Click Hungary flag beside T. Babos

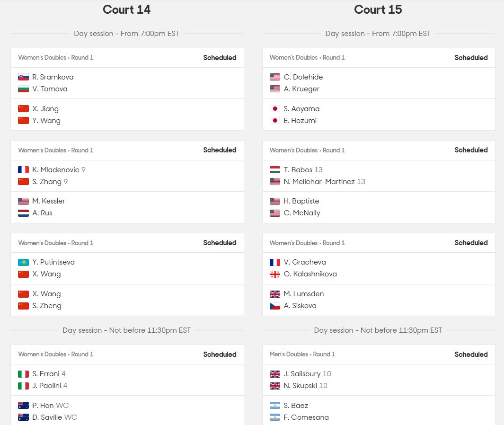pyautogui.click(x=275, y=170)
